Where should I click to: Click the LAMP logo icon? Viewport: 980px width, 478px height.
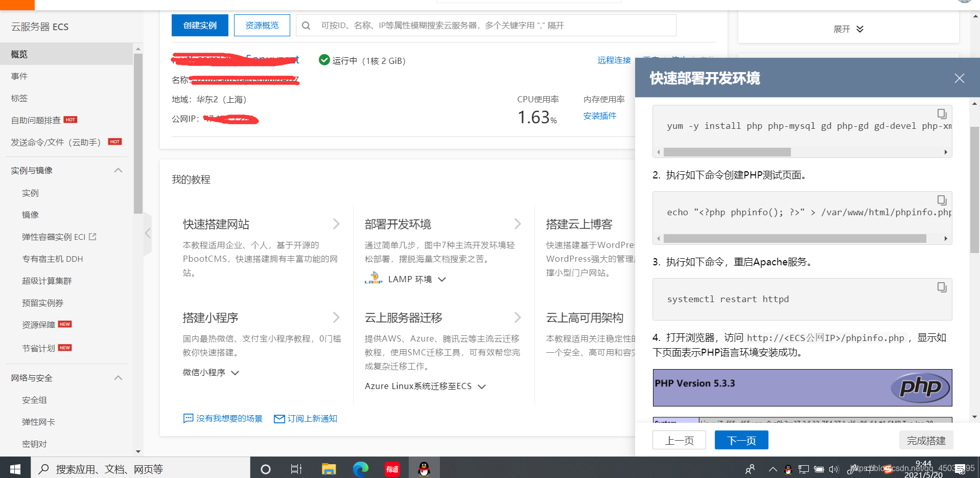[374, 278]
